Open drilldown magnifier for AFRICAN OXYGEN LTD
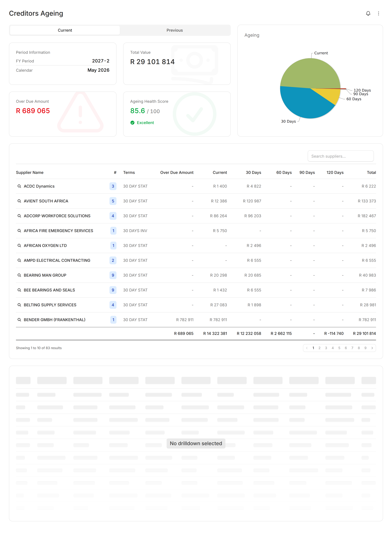This screenshot has width=392, height=537. tap(19, 246)
